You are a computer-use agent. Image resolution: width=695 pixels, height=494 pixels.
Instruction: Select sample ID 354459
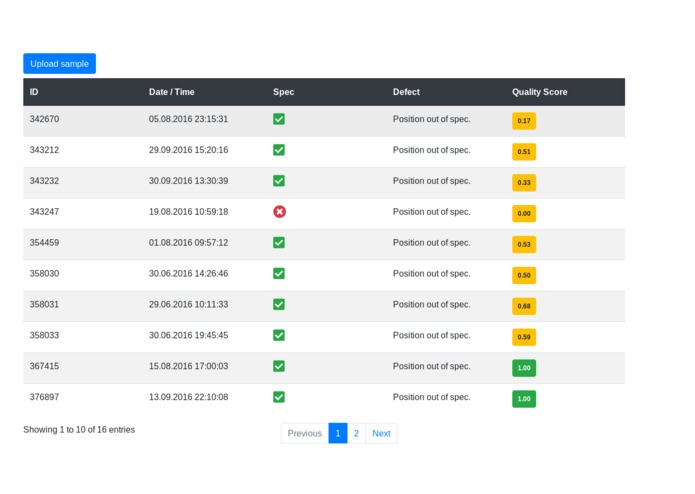[44, 243]
